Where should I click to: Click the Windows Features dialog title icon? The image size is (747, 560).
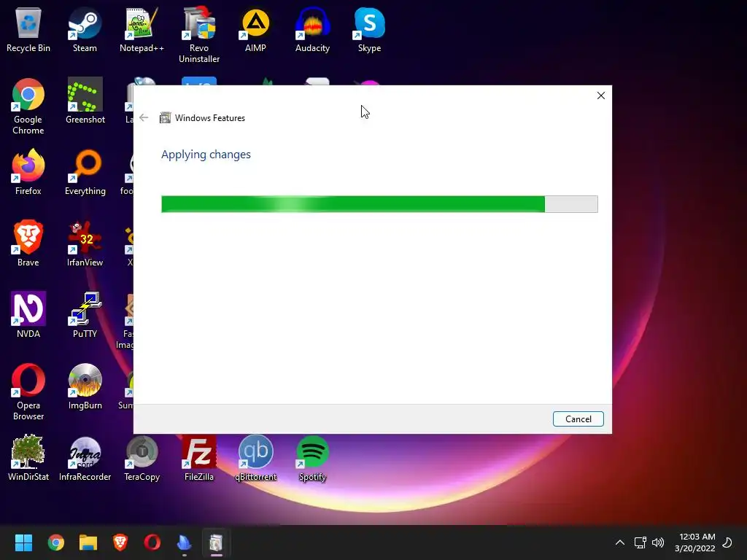click(x=165, y=117)
